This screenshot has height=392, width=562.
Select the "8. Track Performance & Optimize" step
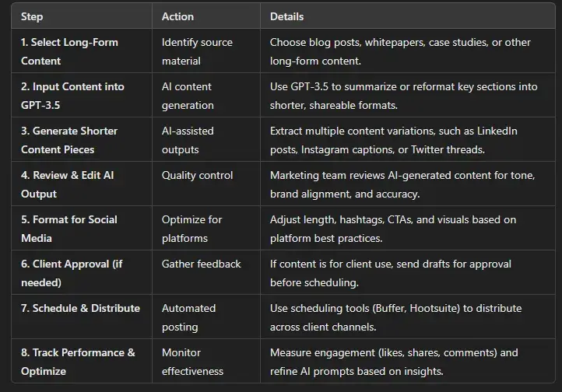tap(78, 361)
